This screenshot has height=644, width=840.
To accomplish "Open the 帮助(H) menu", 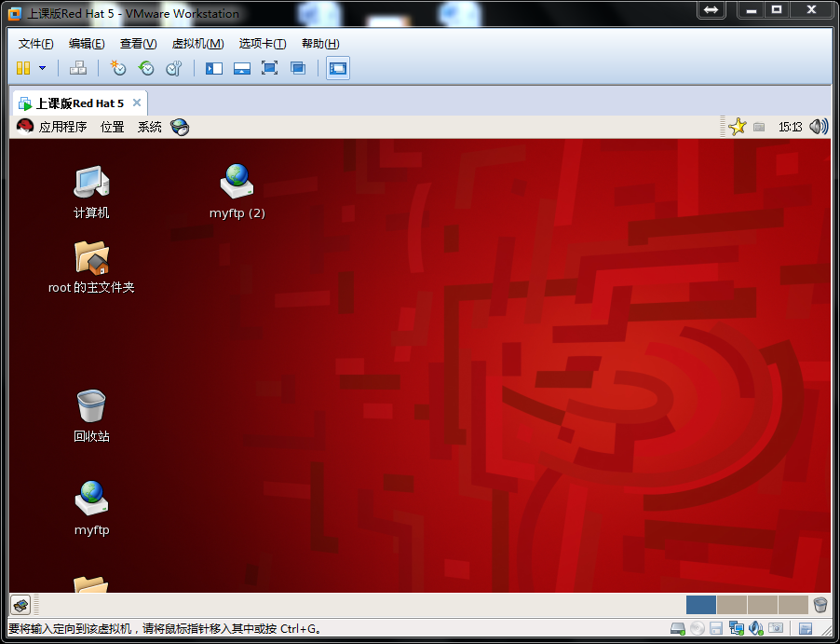I will coord(320,44).
